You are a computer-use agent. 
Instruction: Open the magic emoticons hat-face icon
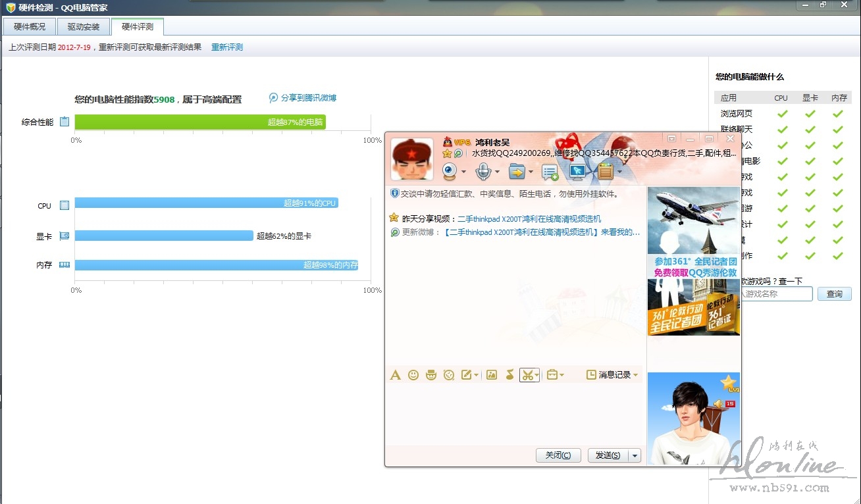431,375
